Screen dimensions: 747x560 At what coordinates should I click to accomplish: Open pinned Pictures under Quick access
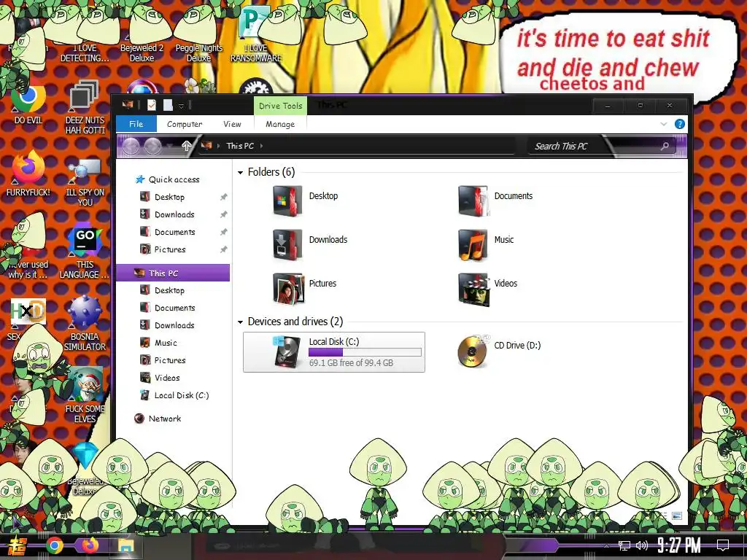tap(170, 249)
